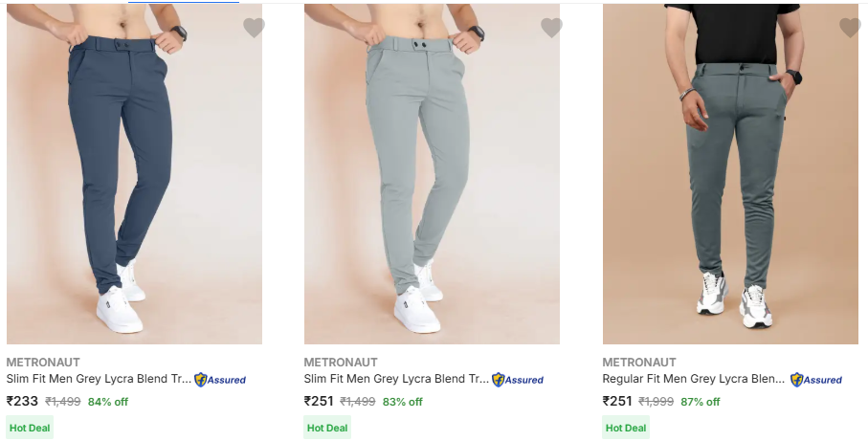Click Assured badge on navy trousers listing
This screenshot has width=868, height=441.
(x=220, y=380)
